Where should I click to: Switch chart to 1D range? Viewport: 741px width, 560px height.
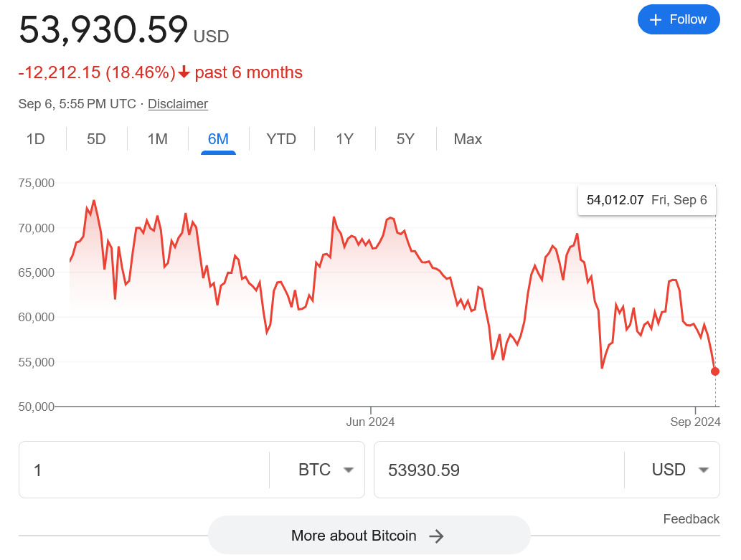coord(36,139)
